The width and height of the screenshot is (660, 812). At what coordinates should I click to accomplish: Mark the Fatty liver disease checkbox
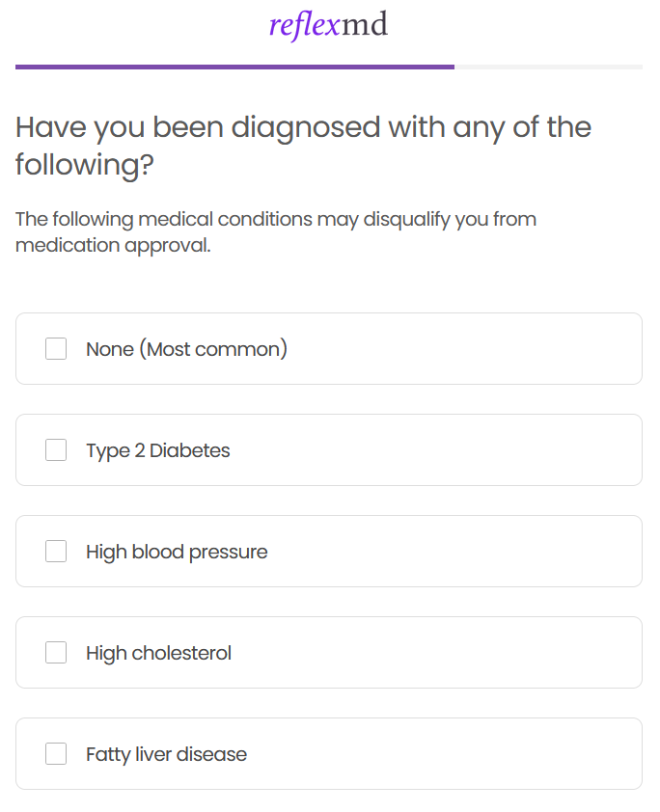click(x=56, y=754)
